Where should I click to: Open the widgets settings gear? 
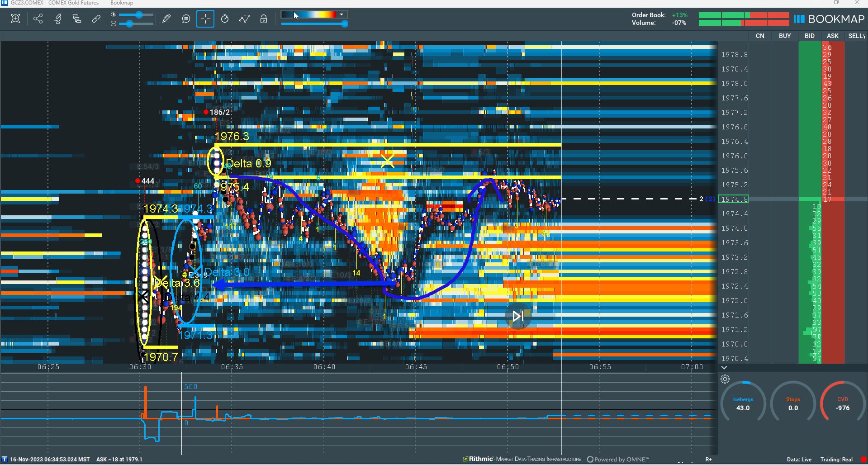click(725, 379)
